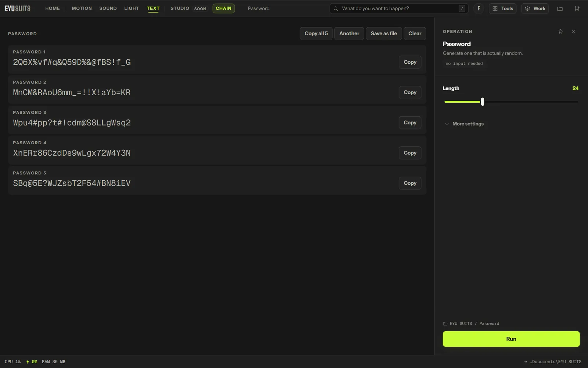This screenshot has height=368, width=588.
Task: Click the EYU SUITS logo
Action: coord(18,8)
